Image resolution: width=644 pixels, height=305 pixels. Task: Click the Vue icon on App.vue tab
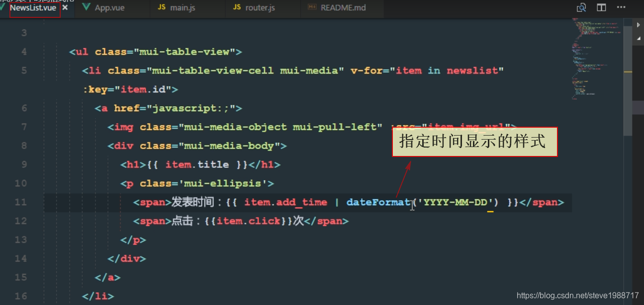[x=87, y=7]
